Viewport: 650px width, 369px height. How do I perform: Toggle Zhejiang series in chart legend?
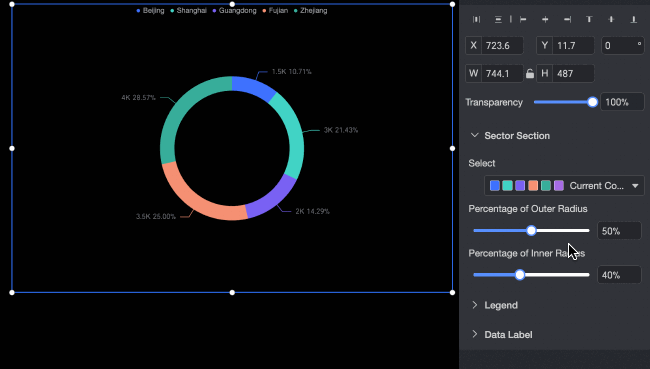point(310,10)
